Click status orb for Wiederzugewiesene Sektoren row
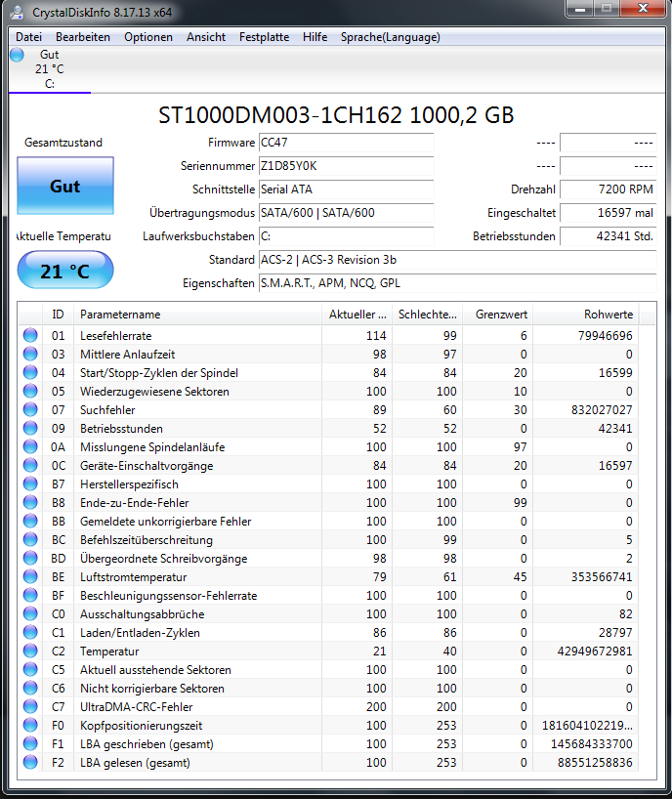Viewport: 672px width, 799px height. coord(30,391)
